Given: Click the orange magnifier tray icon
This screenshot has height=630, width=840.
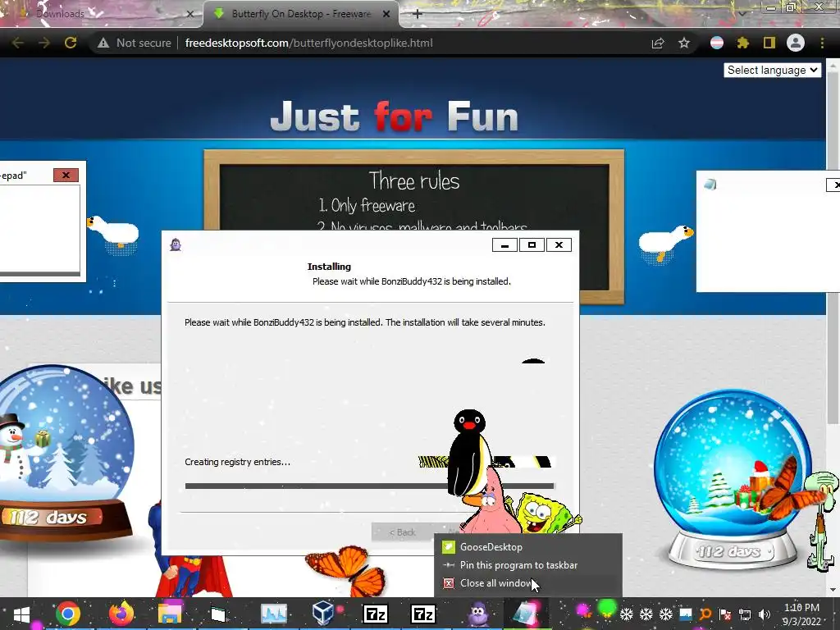Looking at the screenshot, I should point(705,614).
